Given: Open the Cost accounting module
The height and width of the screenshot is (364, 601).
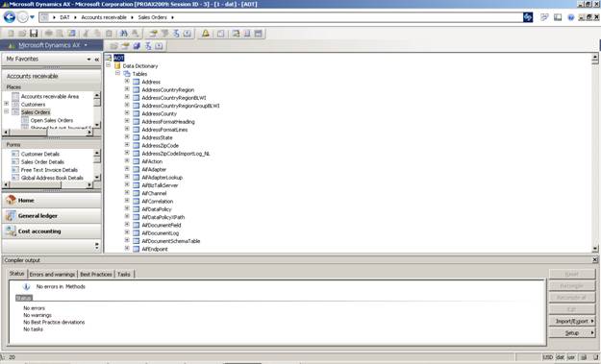Looking at the screenshot, I should pyautogui.click(x=52, y=231).
